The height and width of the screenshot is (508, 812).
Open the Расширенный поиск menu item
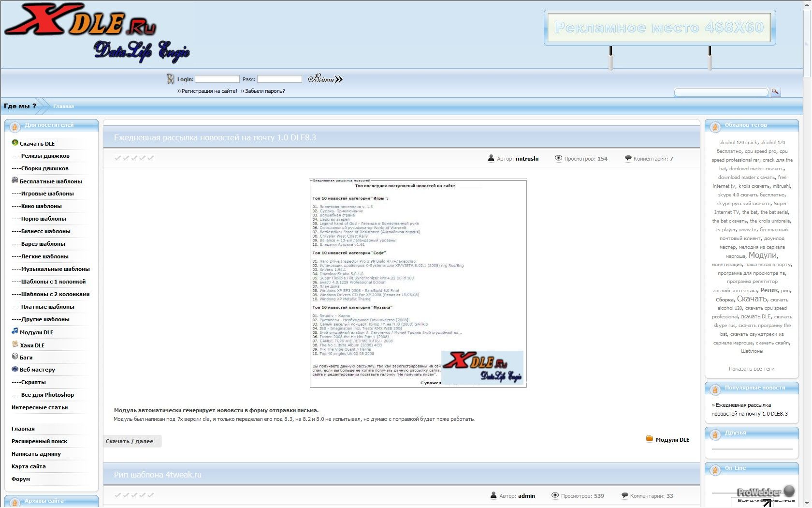pos(39,441)
